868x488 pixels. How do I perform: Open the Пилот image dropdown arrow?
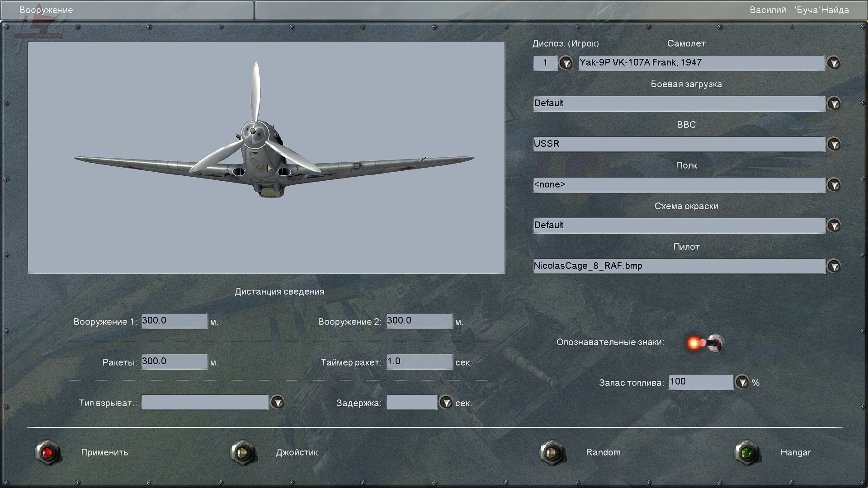(834, 266)
